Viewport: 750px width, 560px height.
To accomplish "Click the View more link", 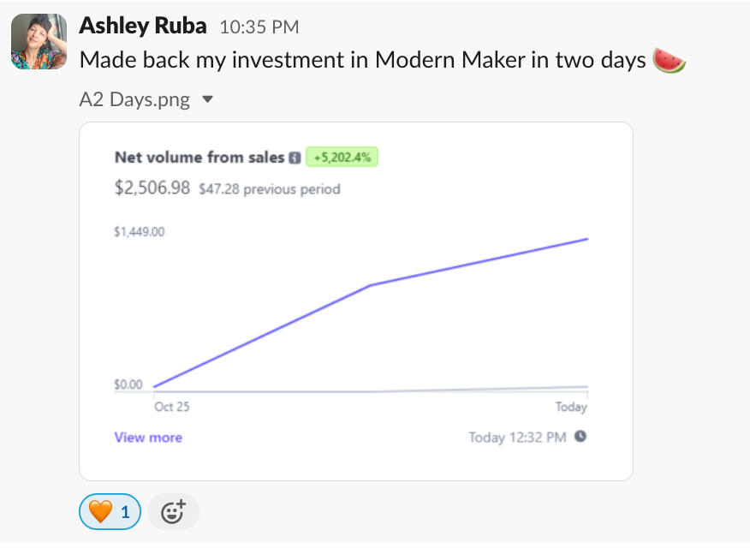I will [148, 438].
